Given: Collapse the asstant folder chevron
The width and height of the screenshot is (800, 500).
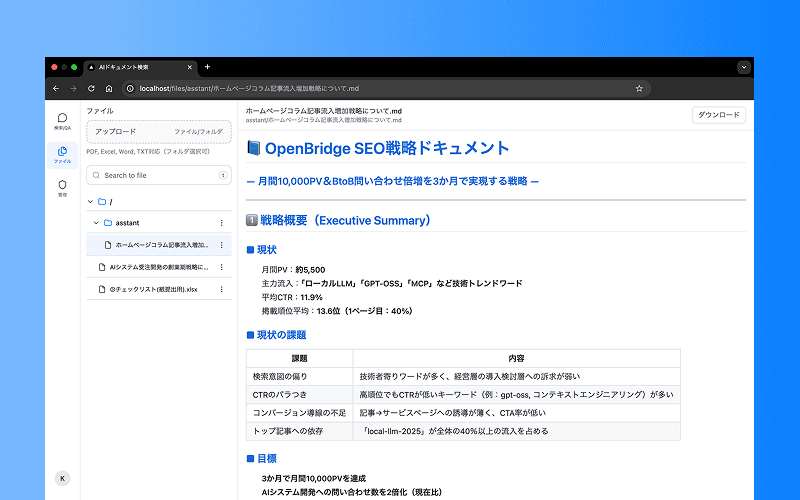Looking at the screenshot, I should click(96, 223).
